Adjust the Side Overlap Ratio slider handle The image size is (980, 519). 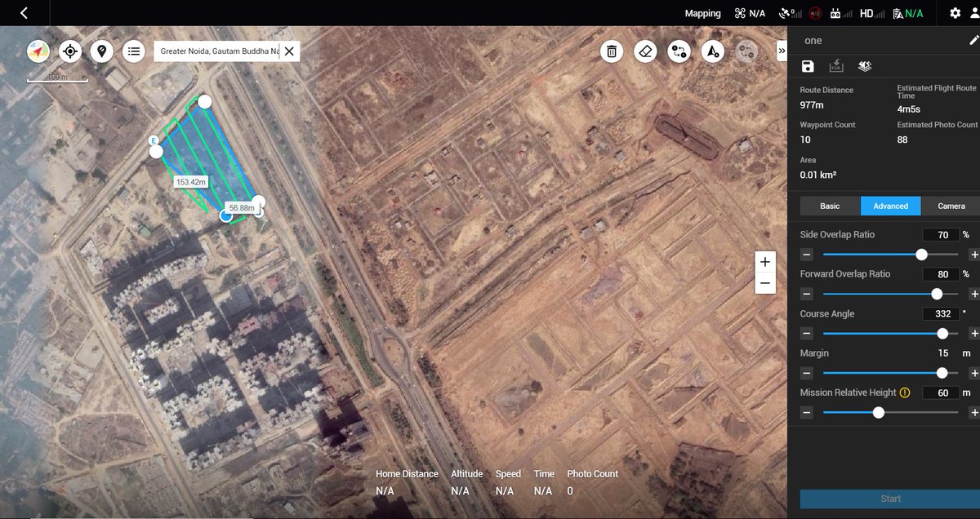pyautogui.click(x=922, y=255)
